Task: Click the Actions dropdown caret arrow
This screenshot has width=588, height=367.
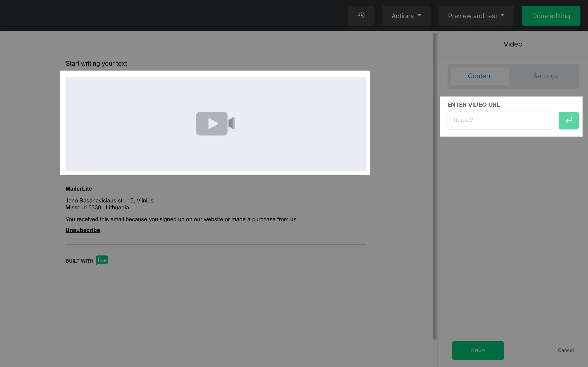Action: (419, 15)
